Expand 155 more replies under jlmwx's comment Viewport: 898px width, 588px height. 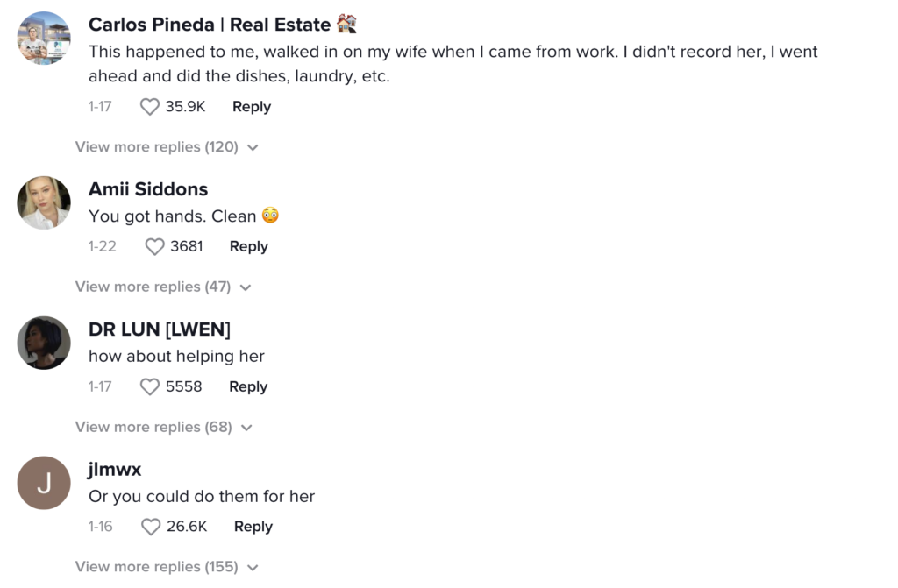(x=167, y=567)
